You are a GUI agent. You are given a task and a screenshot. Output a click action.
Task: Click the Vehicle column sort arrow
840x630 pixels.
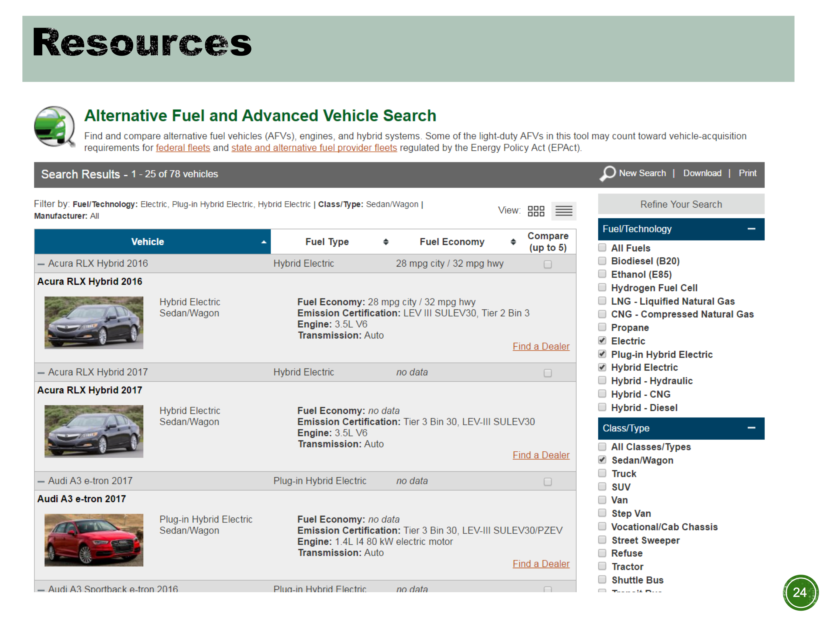pos(263,242)
